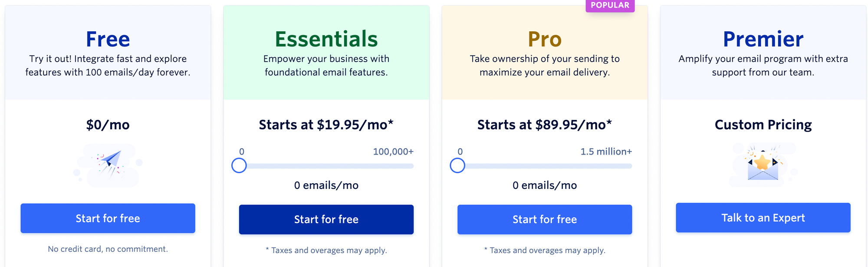The image size is (868, 267).
Task: Click Start for free under the Essentials plan
Action: [326, 219]
